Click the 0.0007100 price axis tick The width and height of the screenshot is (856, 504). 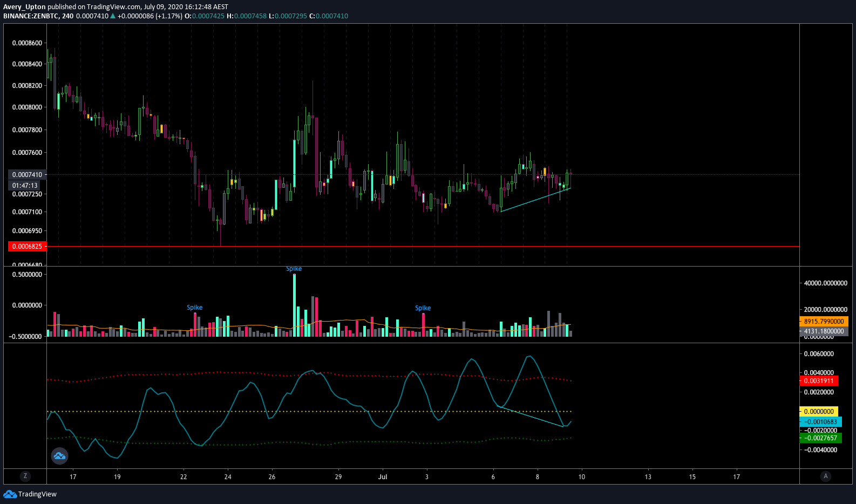27,212
